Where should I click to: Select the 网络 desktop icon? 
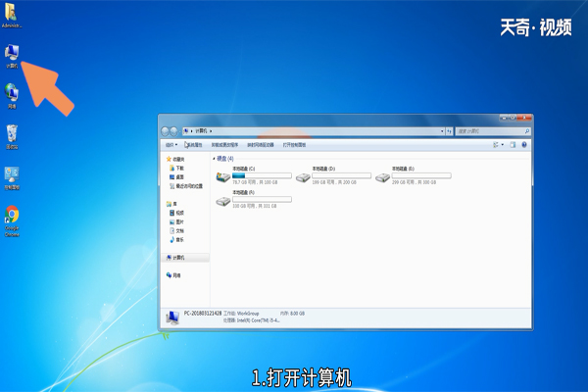12,96
